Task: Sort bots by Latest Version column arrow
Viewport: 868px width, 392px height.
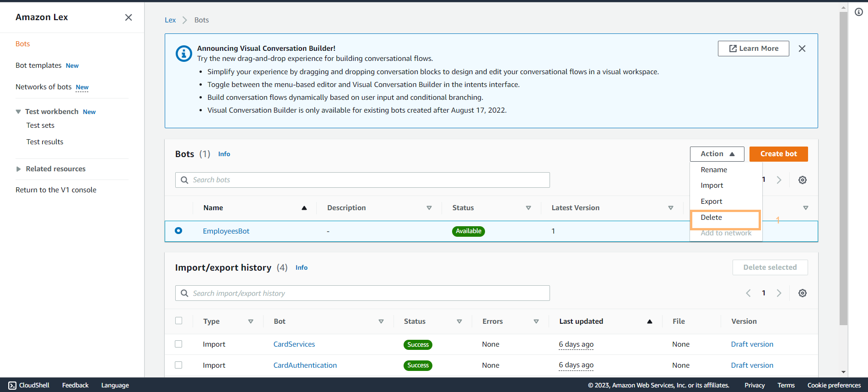Action: [x=671, y=208]
